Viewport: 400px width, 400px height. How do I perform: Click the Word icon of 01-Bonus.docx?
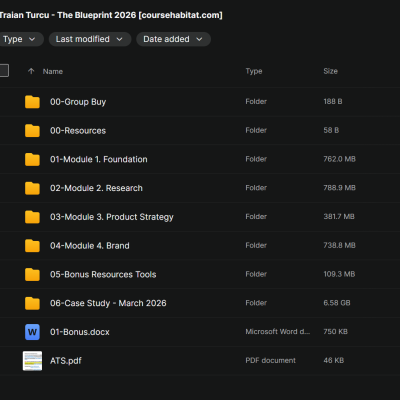point(32,332)
